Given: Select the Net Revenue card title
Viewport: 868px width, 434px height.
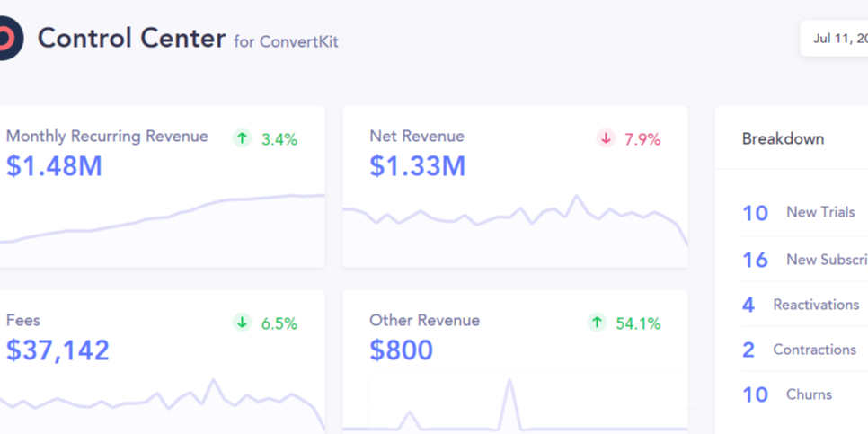Looking at the screenshot, I should click(x=417, y=137).
